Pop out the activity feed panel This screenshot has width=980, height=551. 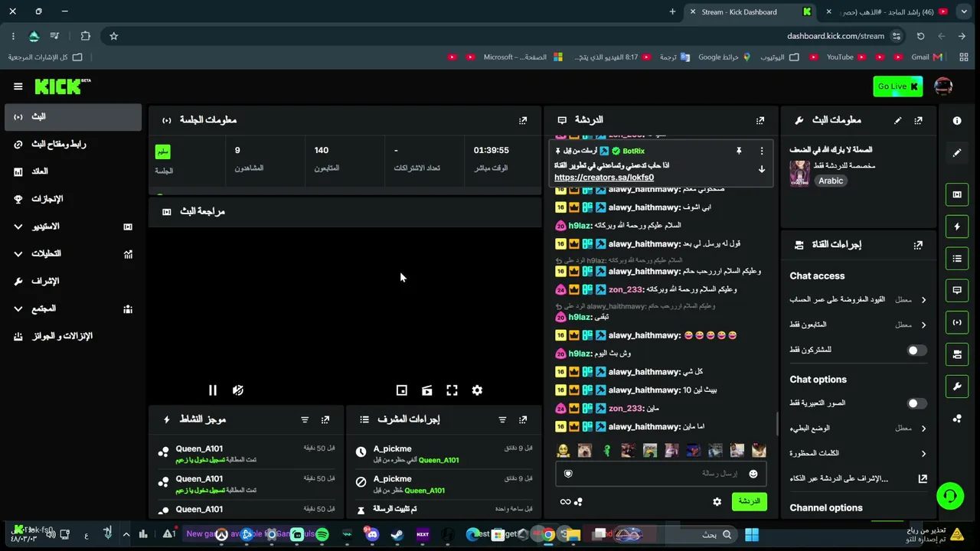(325, 419)
